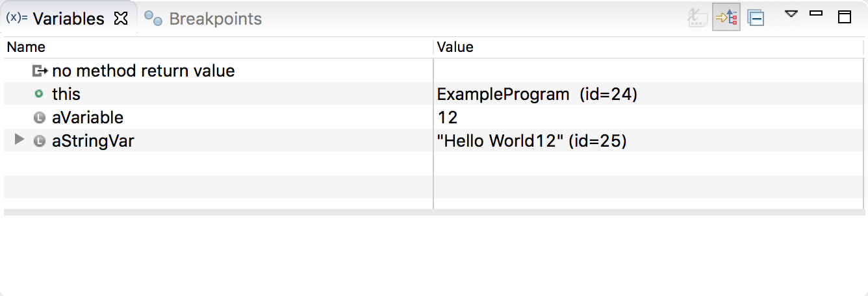Click the aStringVar variable name
This screenshot has height=296, width=868.
[x=92, y=141]
